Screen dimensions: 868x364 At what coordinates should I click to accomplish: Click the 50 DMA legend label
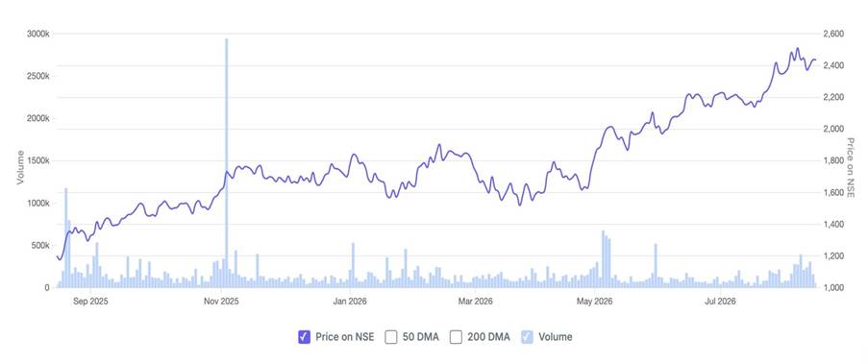pyautogui.click(x=421, y=336)
